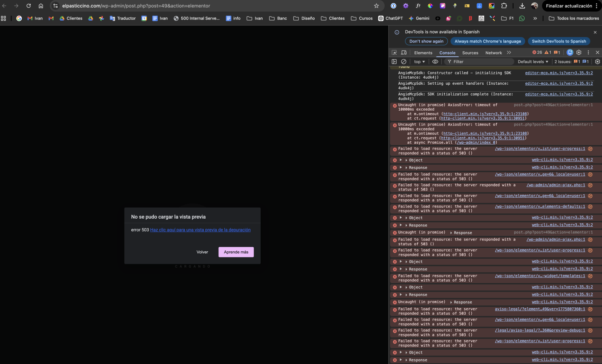Open the Default levels dropdown
Screen dimensions: 602x364
coord(533,62)
